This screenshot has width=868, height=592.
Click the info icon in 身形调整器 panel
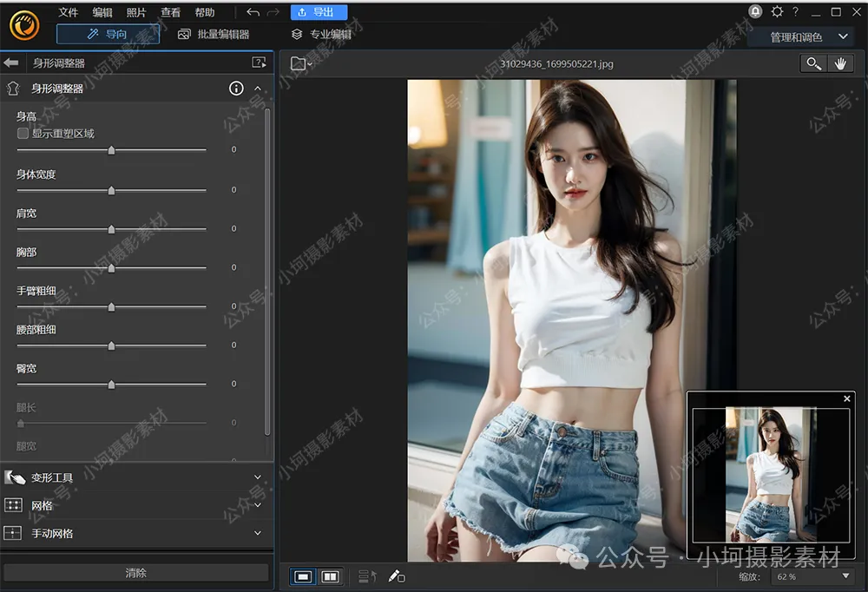click(x=236, y=89)
